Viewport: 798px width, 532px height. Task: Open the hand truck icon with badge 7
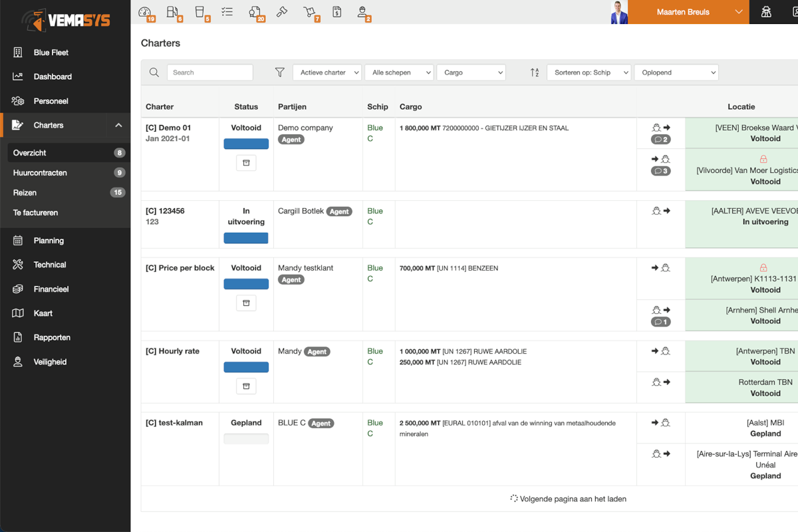point(311,12)
